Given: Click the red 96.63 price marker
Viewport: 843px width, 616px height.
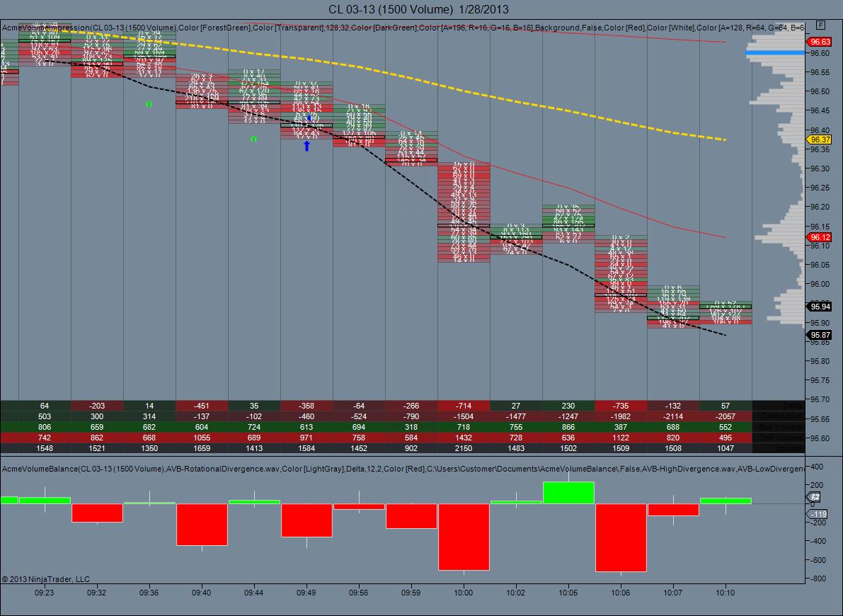Looking at the screenshot, I should pos(820,42).
